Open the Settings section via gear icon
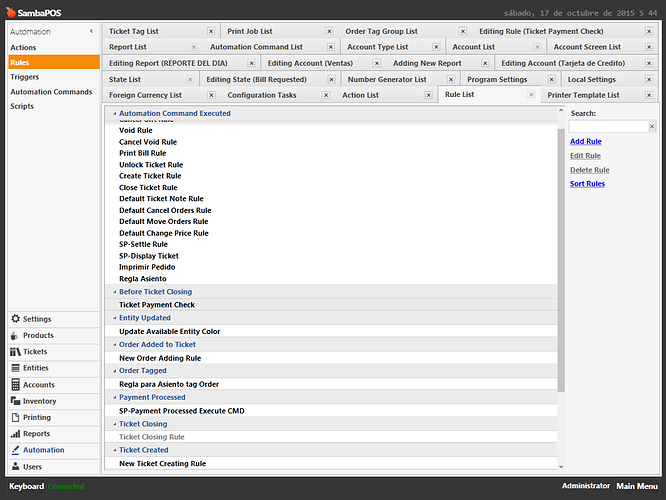Viewport: 666px width, 500px height. 15,319
